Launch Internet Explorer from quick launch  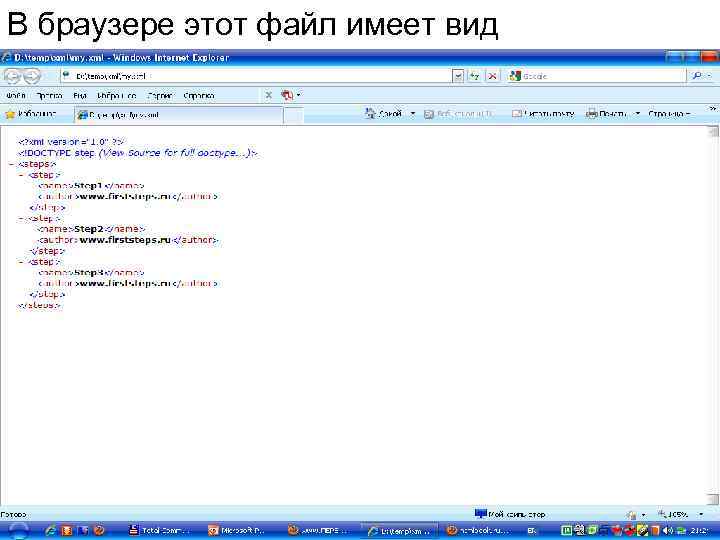point(51,531)
